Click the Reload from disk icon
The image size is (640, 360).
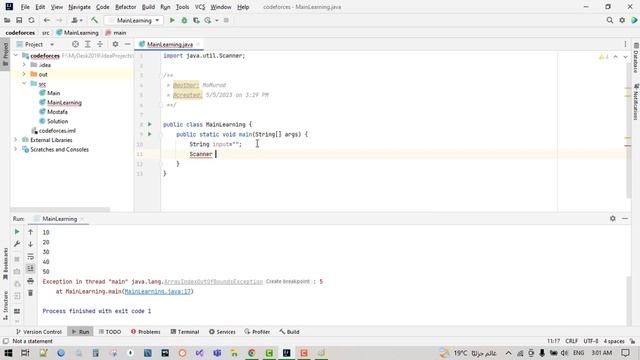point(31,20)
